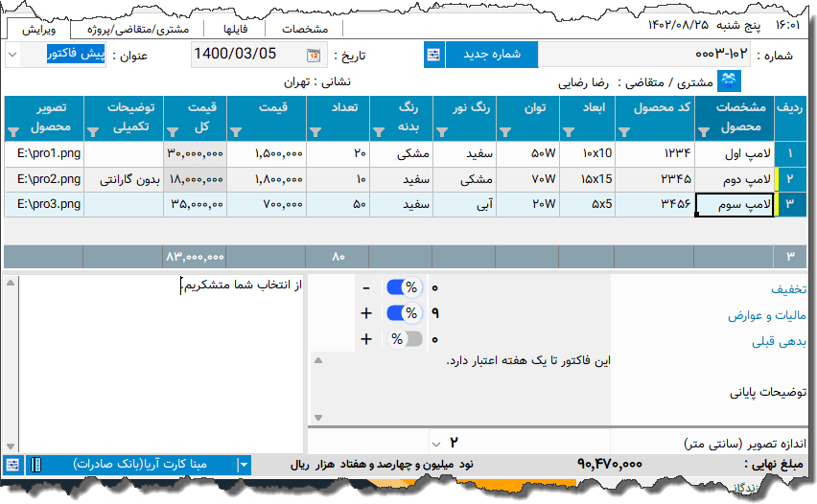Expand the مبنا کارت آریا bank card dropdown
The image size is (817, 504).
(x=244, y=465)
